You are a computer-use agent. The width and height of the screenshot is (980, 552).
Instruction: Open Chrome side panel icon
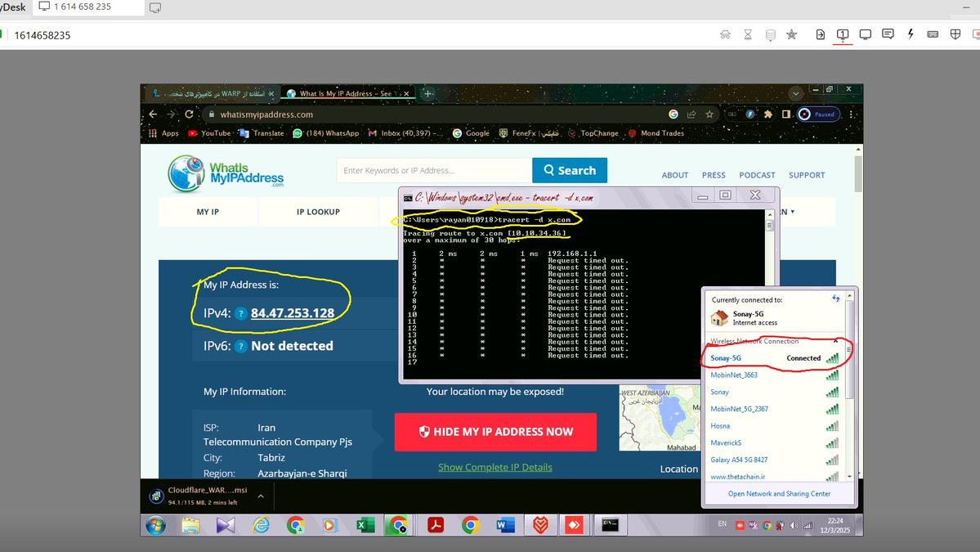click(786, 114)
